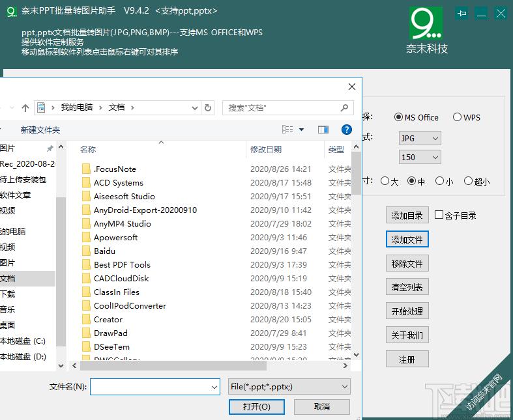This screenshot has height=420, width=513.
Task: Choose the 大 size option
Action: (385, 181)
